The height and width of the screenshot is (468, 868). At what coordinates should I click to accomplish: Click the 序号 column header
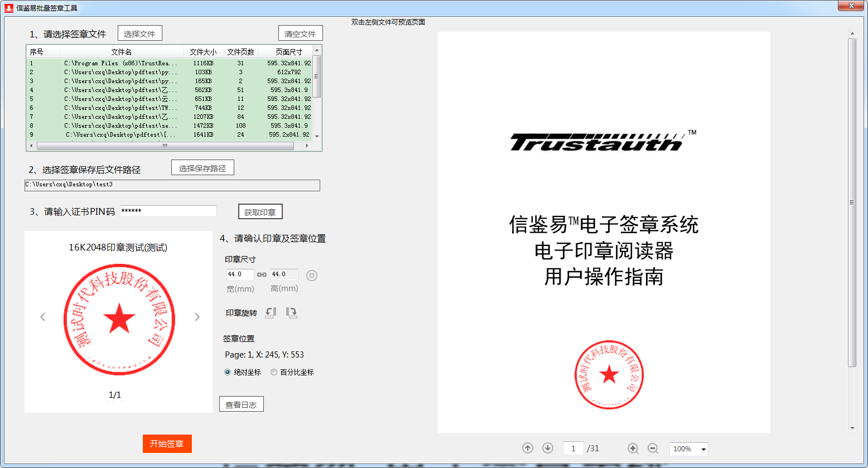coord(43,52)
